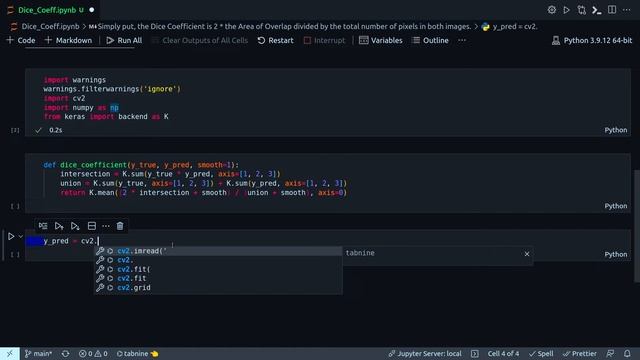This screenshot has height=360, width=640.
Task: Open the Variables panel
Action: pos(381,40)
